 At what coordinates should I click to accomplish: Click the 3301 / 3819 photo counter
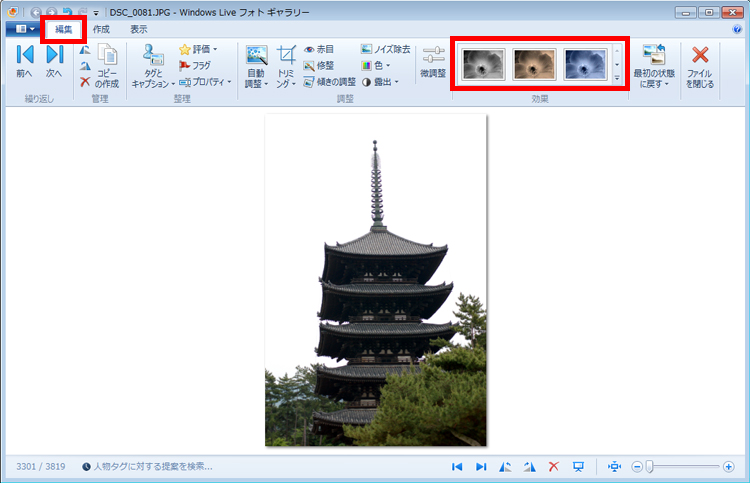pos(41,466)
